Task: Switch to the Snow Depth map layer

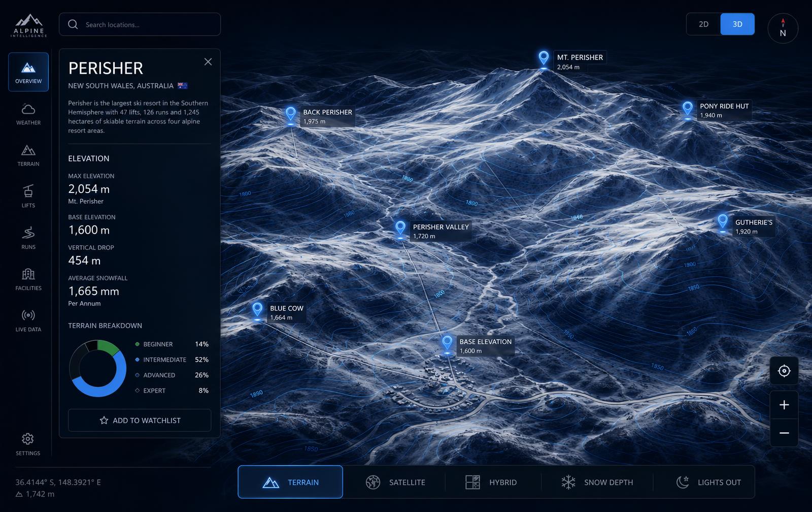Action: [597, 482]
